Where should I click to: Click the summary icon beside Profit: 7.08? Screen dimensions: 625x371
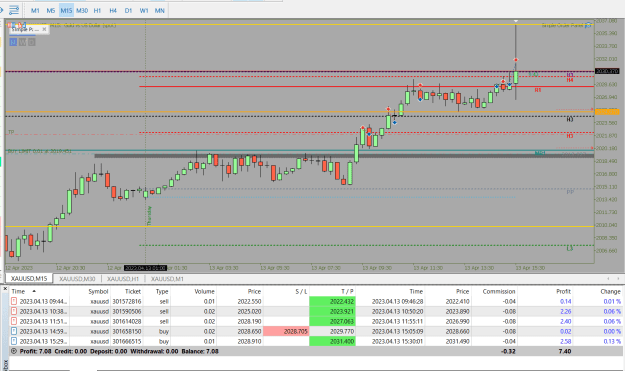(14, 351)
